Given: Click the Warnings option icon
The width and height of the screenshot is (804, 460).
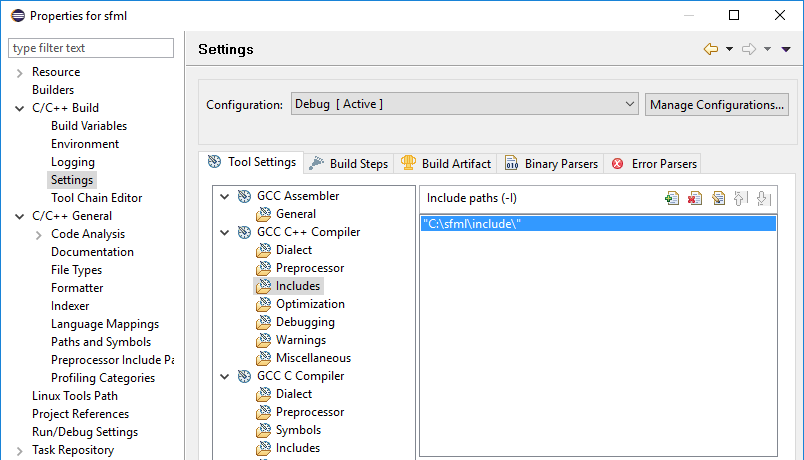Looking at the screenshot, I should 264,340.
